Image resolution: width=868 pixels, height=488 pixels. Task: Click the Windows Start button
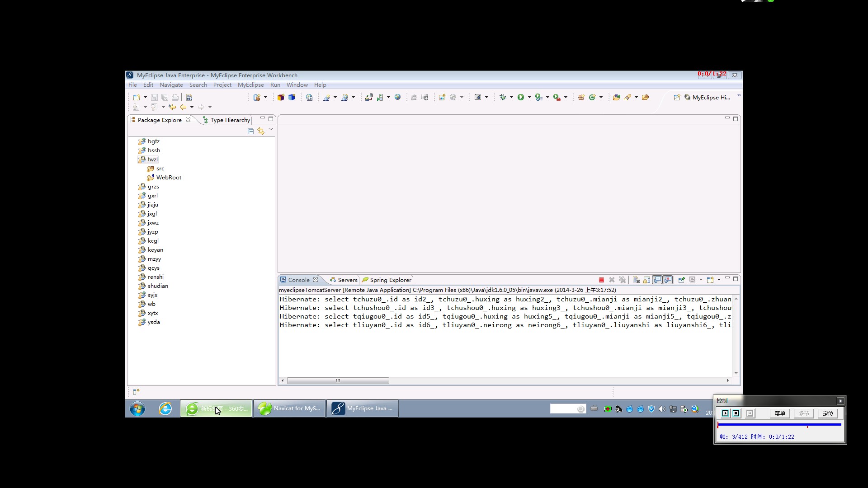click(137, 408)
